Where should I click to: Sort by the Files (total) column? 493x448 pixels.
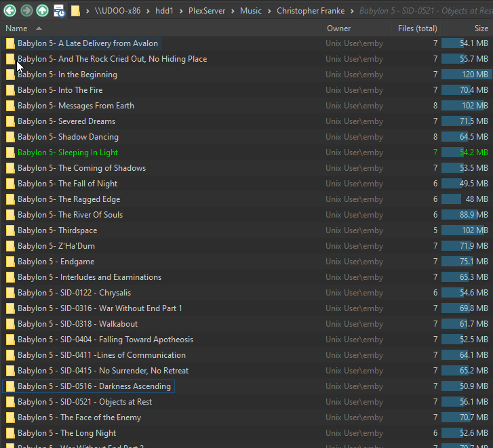[417, 28]
